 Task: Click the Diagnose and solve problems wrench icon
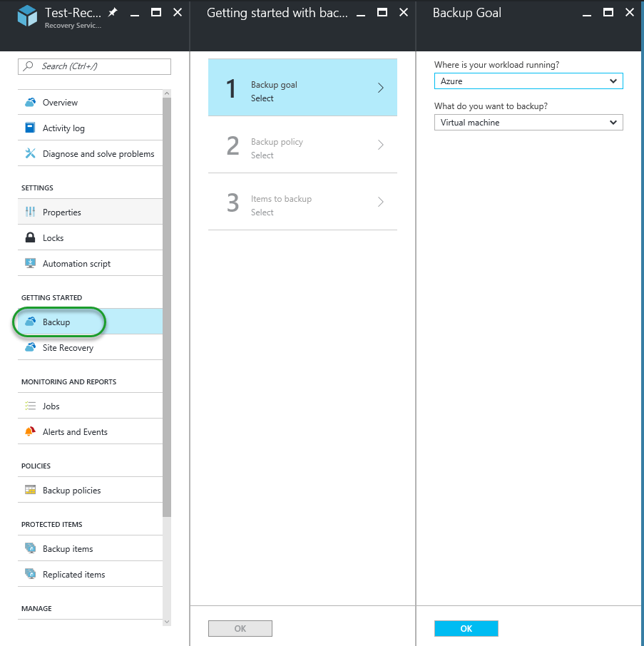pos(29,153)
